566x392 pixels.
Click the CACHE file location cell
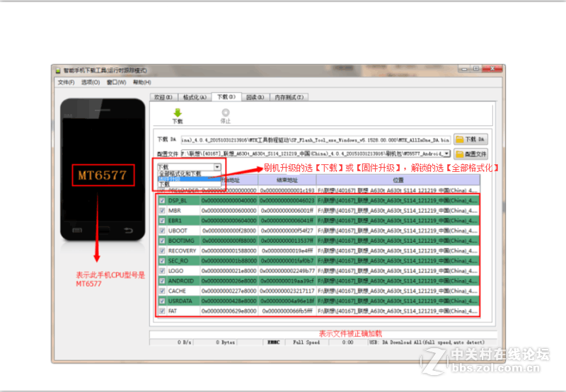[x=398, y=291]
